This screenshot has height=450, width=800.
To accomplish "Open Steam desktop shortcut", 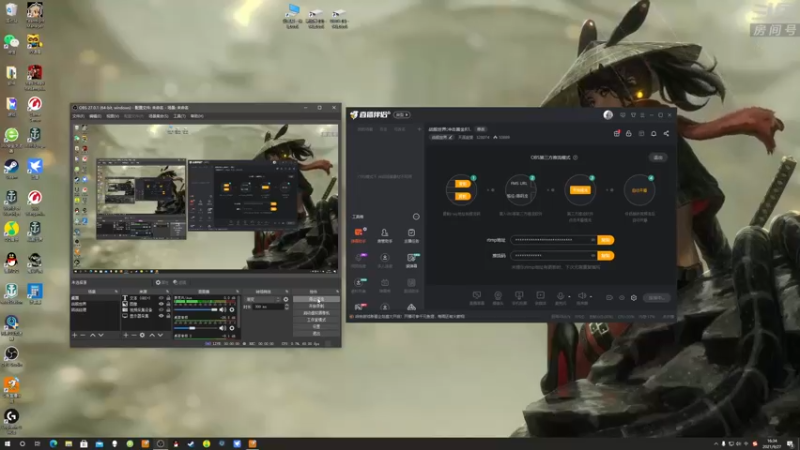I will click(x=11, y=166).
